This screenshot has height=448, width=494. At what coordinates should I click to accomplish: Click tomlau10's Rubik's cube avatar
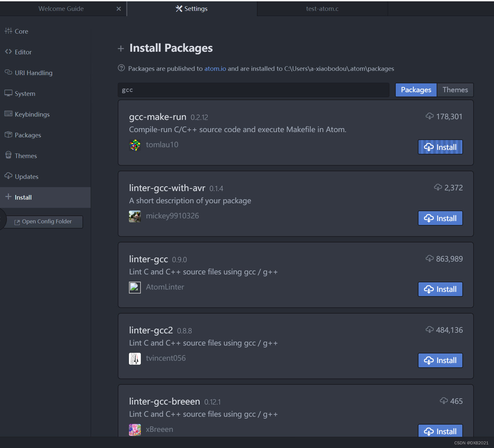point(135,145)
